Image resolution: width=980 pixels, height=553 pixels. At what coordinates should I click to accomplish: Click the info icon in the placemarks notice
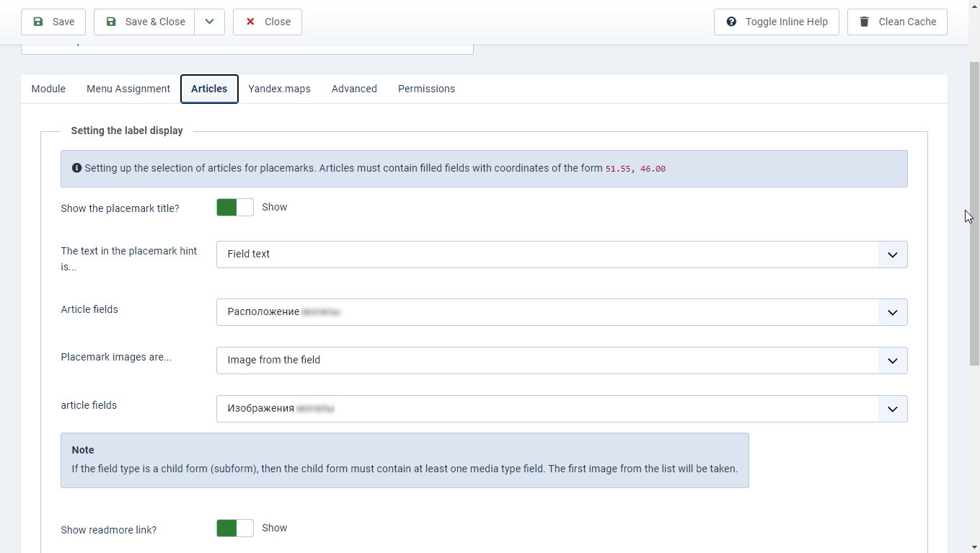coord(76,168)
